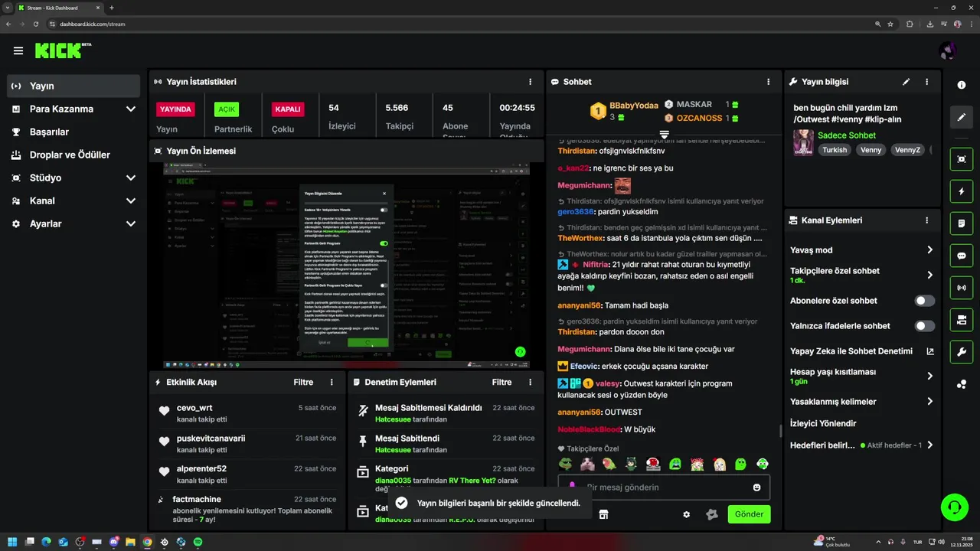This screenshot has height=551, width=980.
Task: Open Yavaş mod settings chevron
Action: 930,250
